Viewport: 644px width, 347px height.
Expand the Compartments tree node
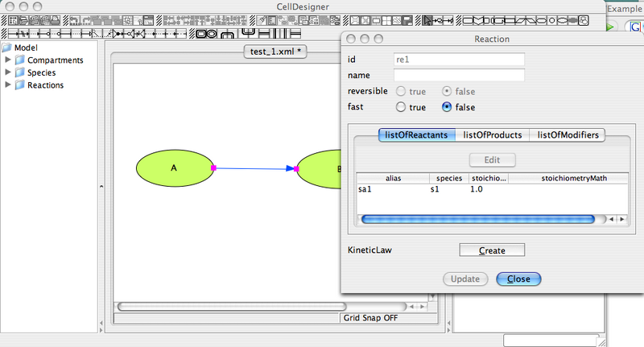7,60
